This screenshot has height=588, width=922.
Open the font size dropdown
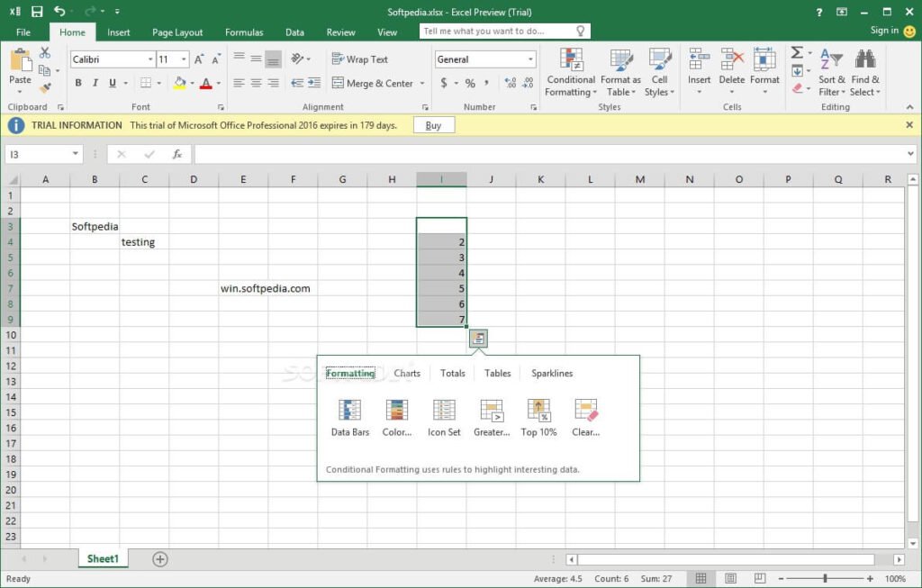pyautogui.click(x=184, y=59)
